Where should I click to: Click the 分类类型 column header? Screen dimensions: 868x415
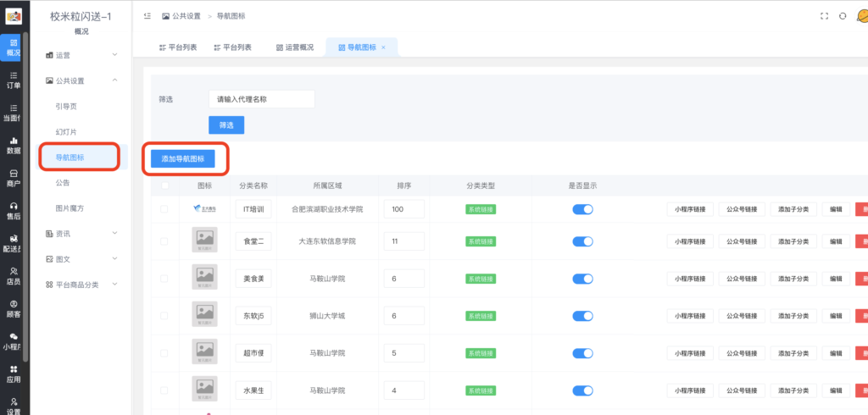pyautogui.click(x=481, y=186)
